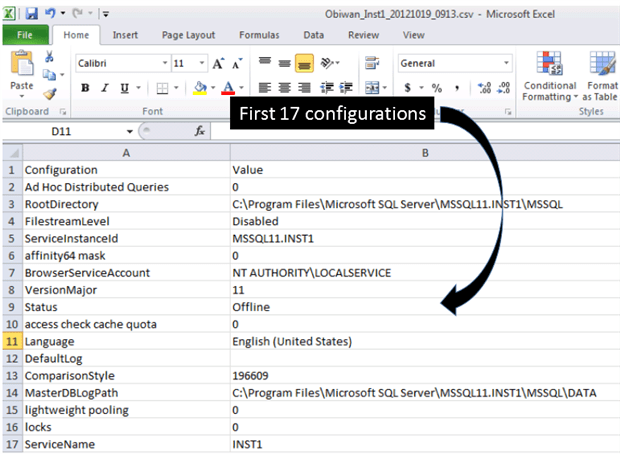The image size is (620, 454).
Task: Toggle Underline formatting
Action: (x=125, y=88)
